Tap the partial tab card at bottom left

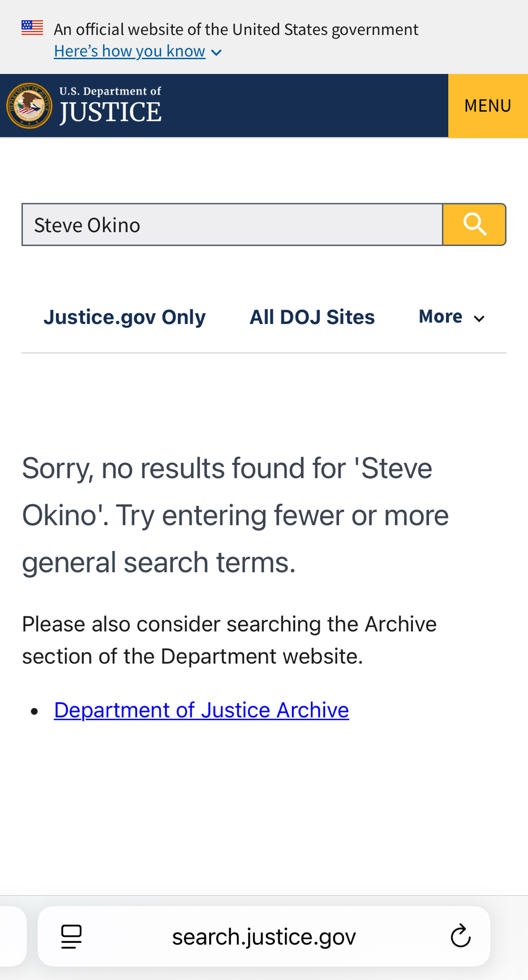pyautogui.click(x=12, y=936)
